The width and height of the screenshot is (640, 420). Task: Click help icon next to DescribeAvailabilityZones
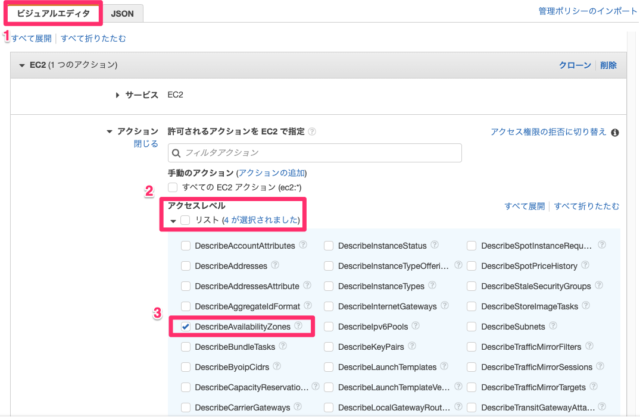click(x=298, y=326)
